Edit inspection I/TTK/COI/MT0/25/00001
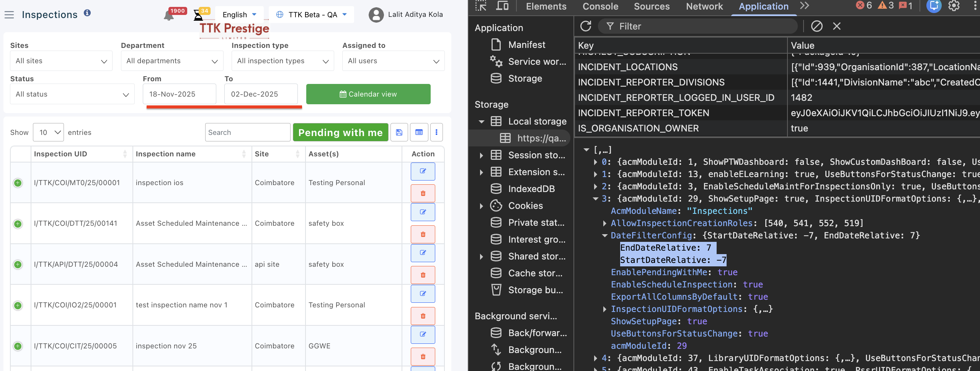 (x=423, y=171)
